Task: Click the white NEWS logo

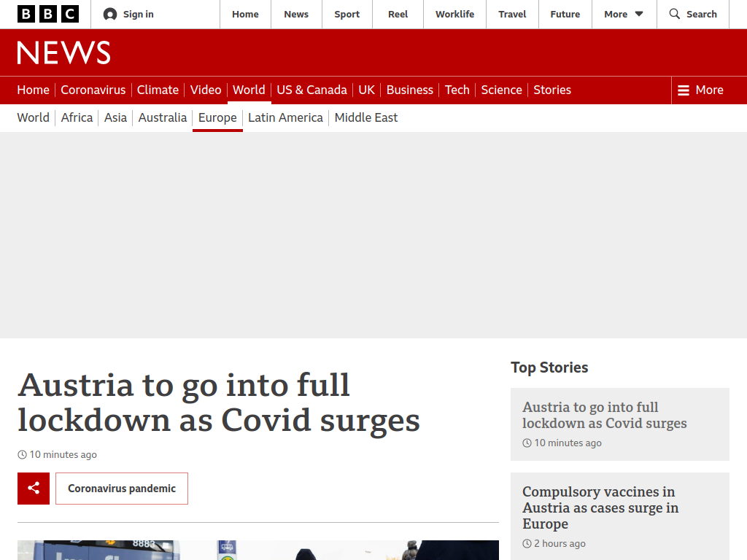Action: pos(64,52)
